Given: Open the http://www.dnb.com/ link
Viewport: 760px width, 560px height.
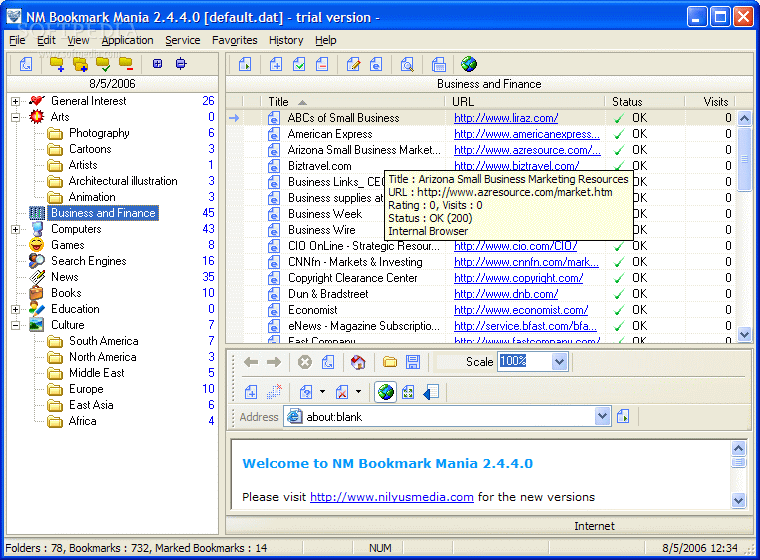Looking at the screenshot, I should 506,294.
